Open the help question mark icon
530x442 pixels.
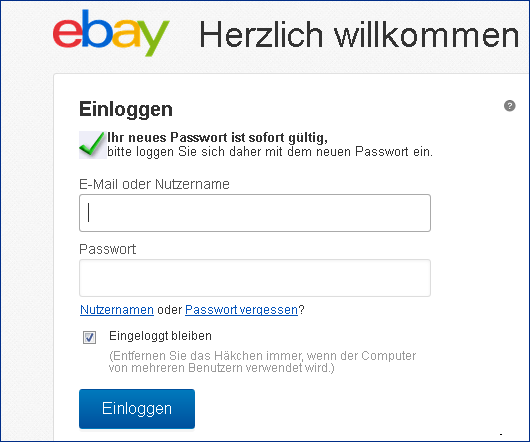510,106
